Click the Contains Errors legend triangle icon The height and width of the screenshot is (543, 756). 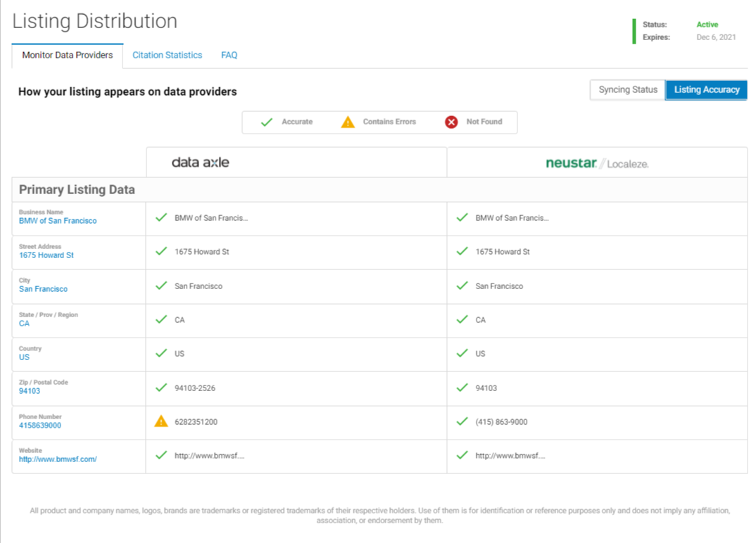(x=348, y=122)
